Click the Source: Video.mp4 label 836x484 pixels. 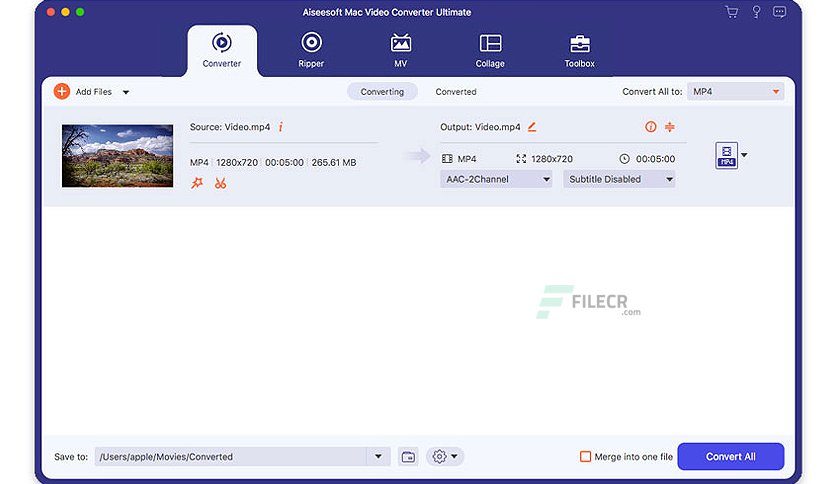pyautogui.click(x=230, y=127)
